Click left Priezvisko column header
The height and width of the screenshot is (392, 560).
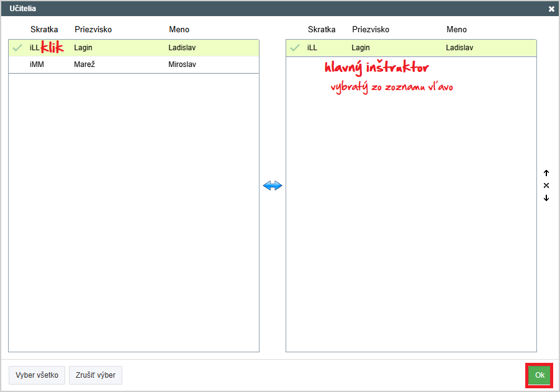(93, 30)
